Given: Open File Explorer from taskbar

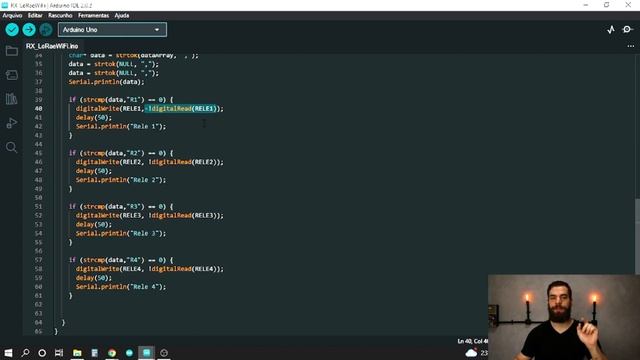Looking at the screenshot, I should point(77,353).
